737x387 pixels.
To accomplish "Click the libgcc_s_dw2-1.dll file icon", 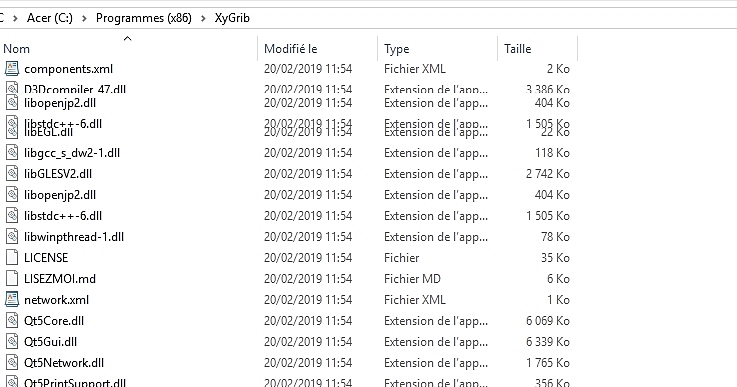I will [12, 152].
